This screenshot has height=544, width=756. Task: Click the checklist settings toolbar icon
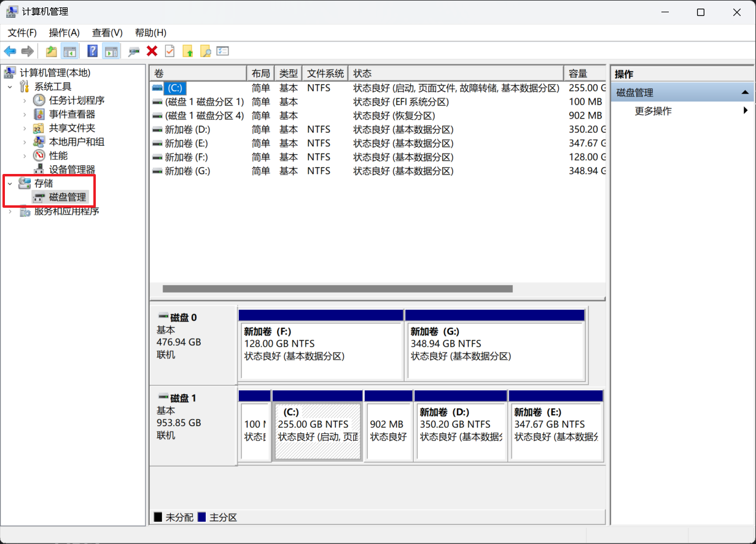[223, 51]
